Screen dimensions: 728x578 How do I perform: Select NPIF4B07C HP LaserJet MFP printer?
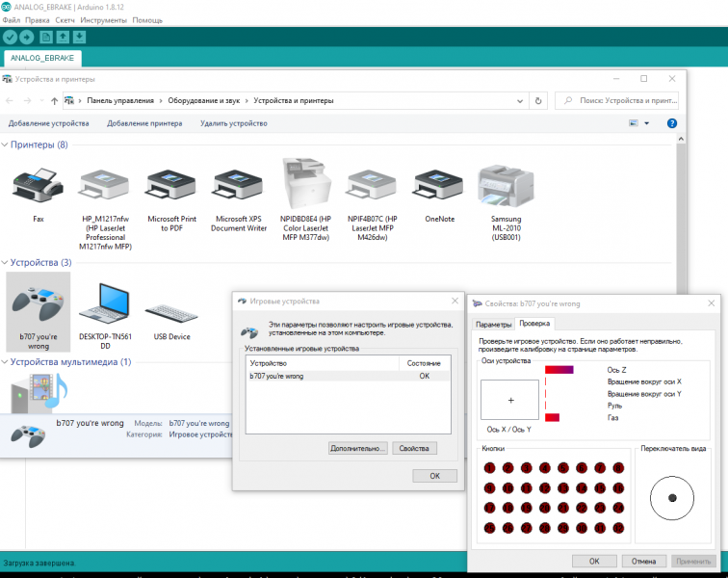tap(373, 185)
